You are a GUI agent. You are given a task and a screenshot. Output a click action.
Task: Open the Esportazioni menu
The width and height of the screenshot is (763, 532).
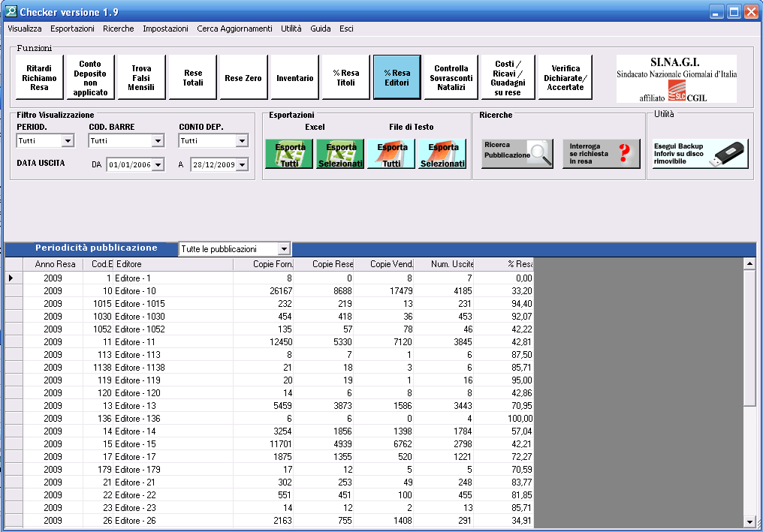point(73,29)
